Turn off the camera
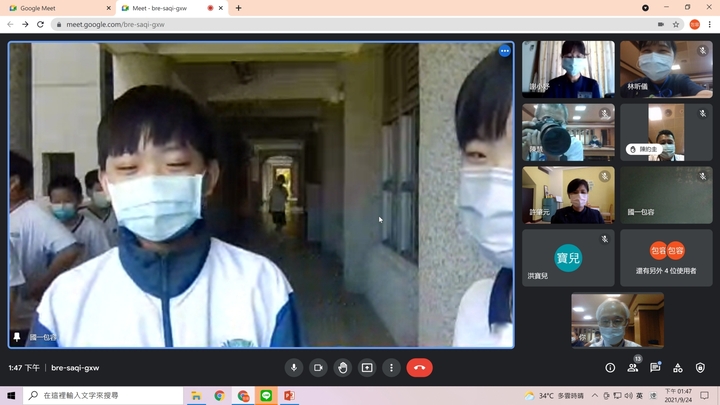This screenshot has width=720, height=405. (318, 368)
